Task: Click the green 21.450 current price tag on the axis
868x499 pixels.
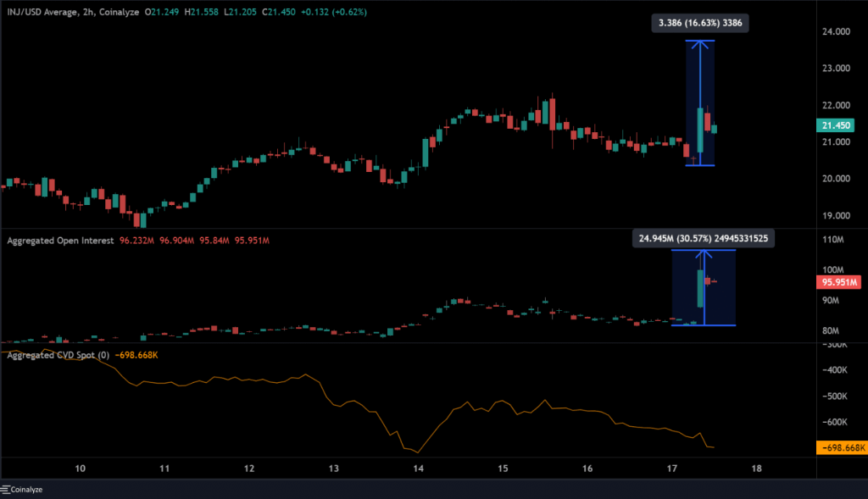Action: 835,125
